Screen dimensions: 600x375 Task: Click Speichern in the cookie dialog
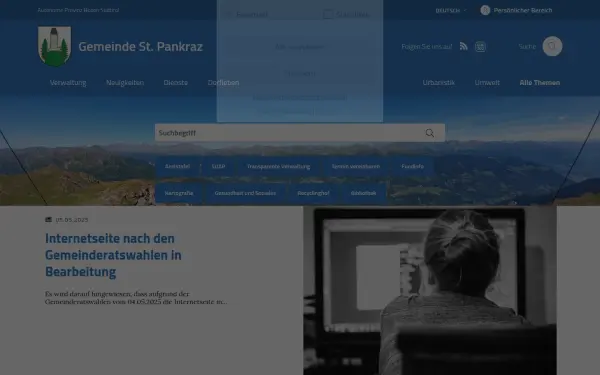[300, 73]
